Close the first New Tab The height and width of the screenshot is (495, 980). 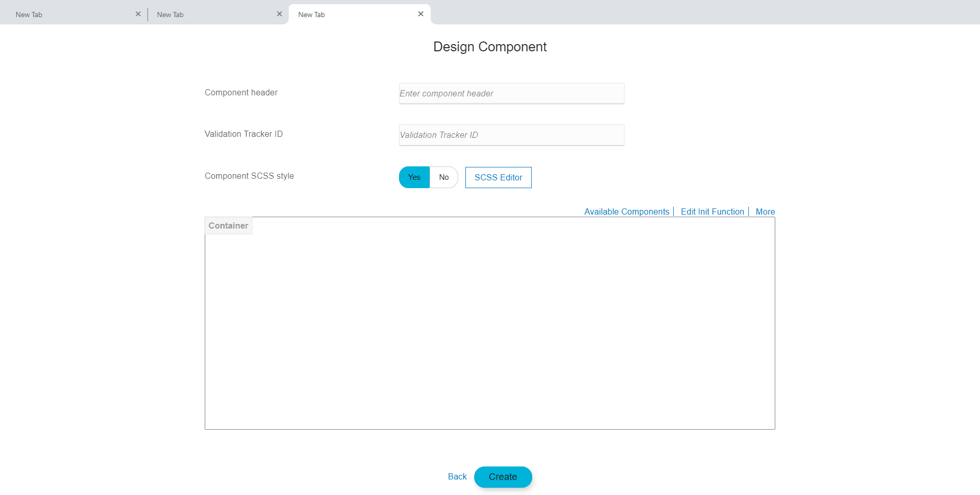pos(138,14)
